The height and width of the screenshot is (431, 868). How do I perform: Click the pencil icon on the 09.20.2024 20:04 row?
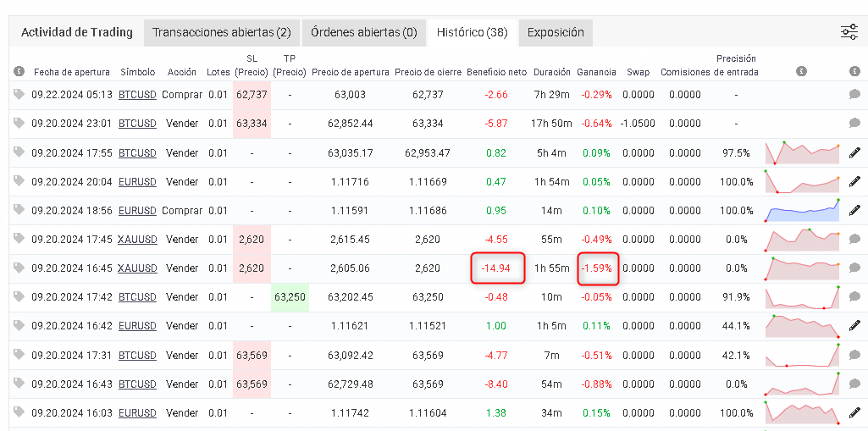pos(854,181)
